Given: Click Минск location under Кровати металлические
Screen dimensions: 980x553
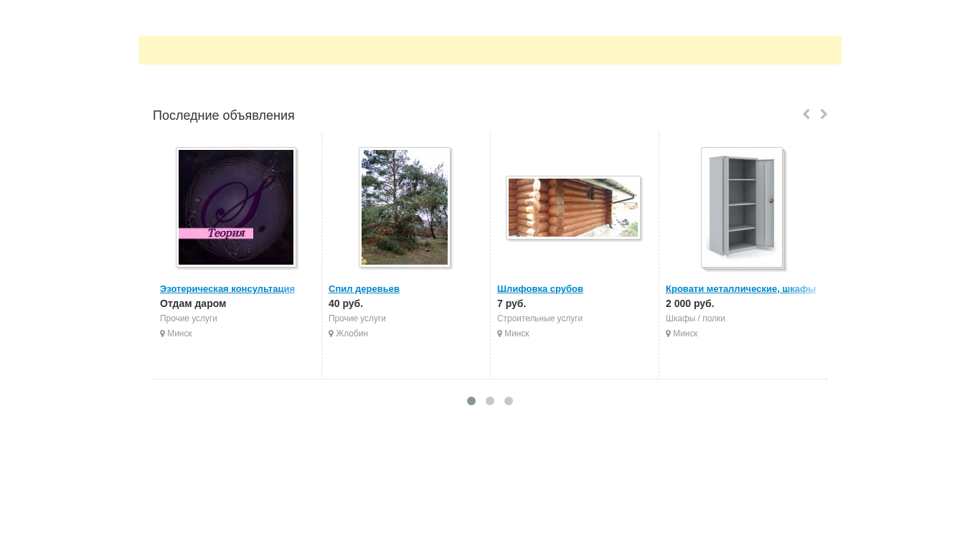Looking at the screenshot, I should (x=685, y=334).
